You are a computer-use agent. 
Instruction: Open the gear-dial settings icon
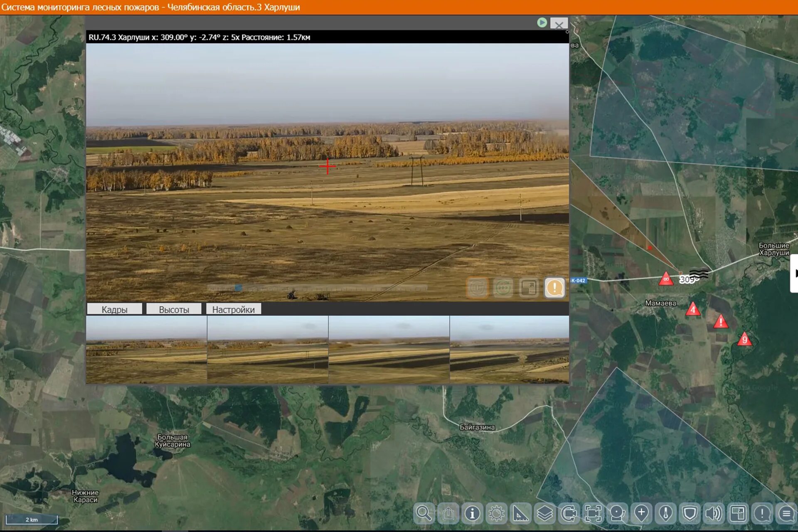pos(496,514)
